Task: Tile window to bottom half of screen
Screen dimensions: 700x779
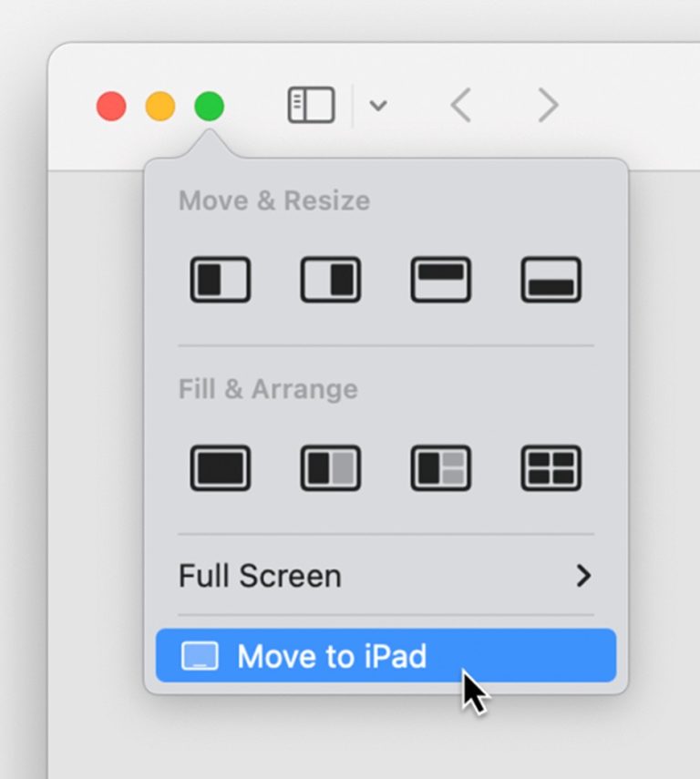Action: pos(551,280)
